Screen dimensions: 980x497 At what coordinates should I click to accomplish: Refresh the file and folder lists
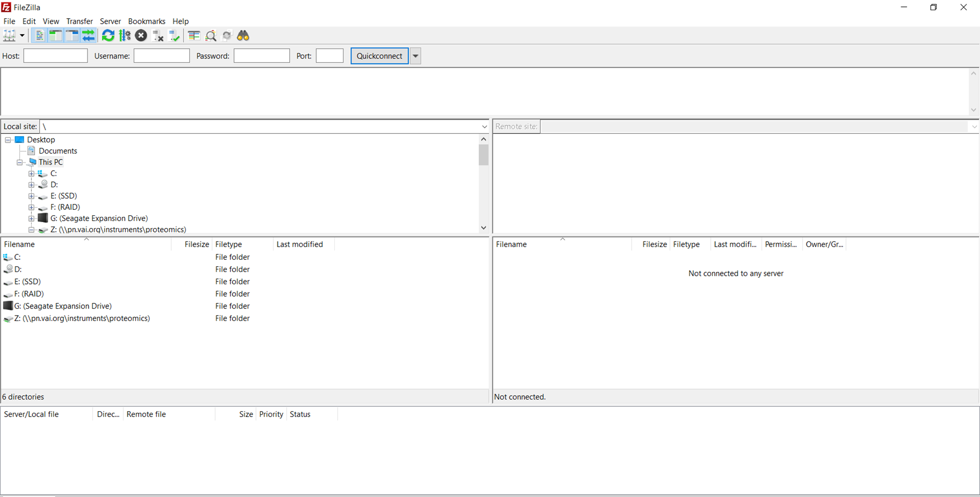click(x=108, y=35)
